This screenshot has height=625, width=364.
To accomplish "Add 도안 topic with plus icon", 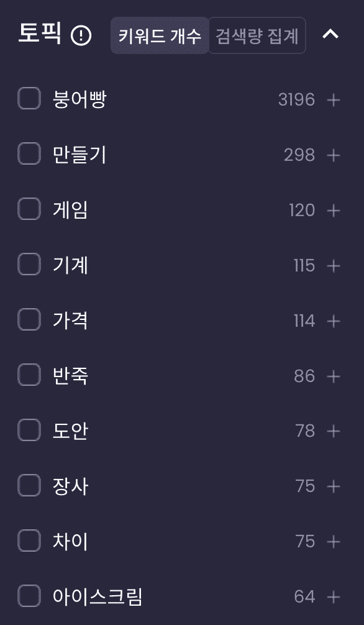I will pos(334,431).
